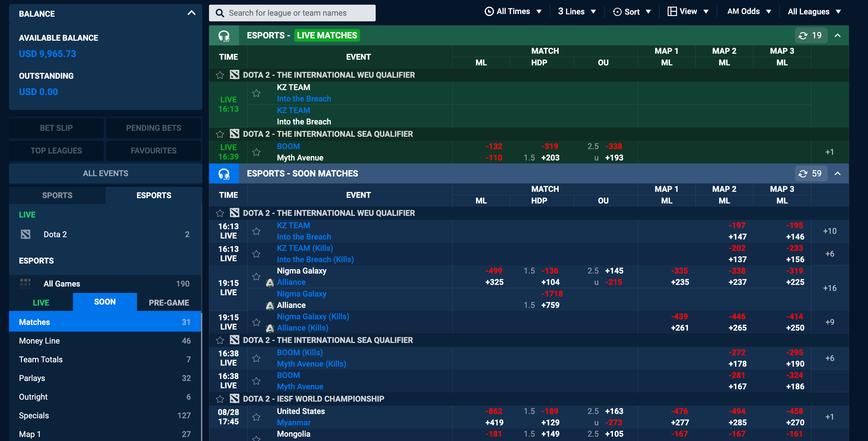The height and width of the screenshot is (441, 868).
Task: Star the United States vs Myanmar match
Action: pos(256,417)
